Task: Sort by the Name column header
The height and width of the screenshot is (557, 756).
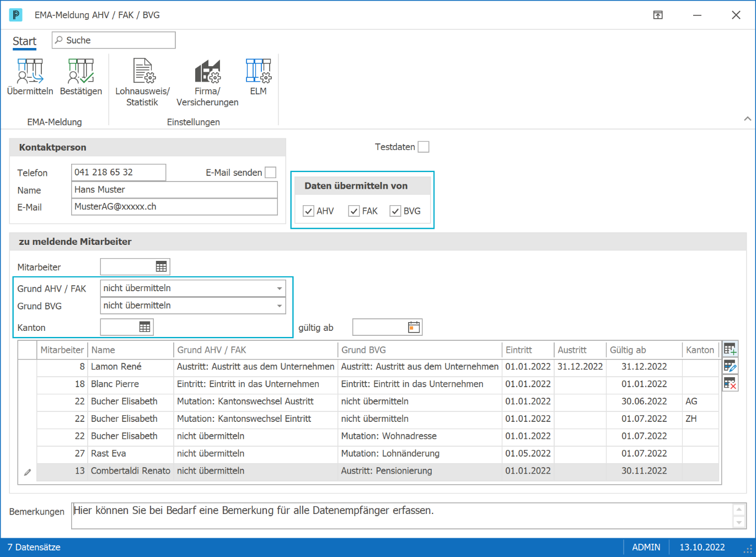Action: [x=131, y=350]
